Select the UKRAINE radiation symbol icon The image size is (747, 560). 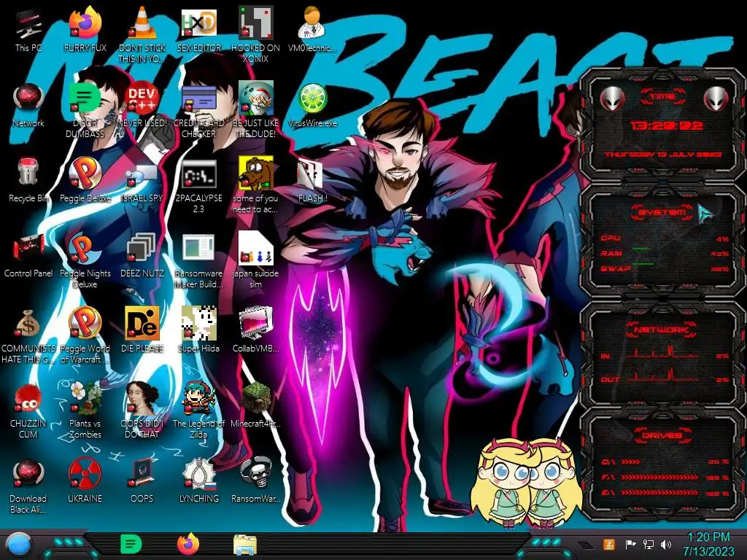(85, 481)
